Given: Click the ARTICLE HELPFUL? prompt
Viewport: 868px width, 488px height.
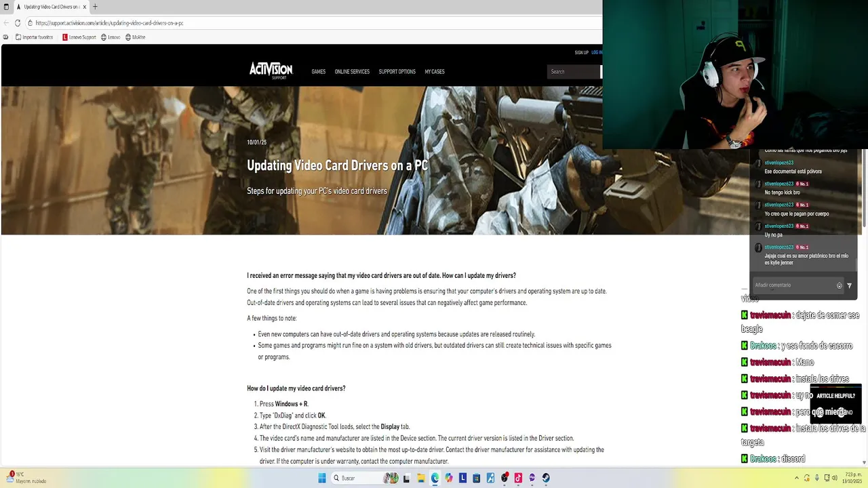Looking at the screenshot, I should tap(835, 396).
